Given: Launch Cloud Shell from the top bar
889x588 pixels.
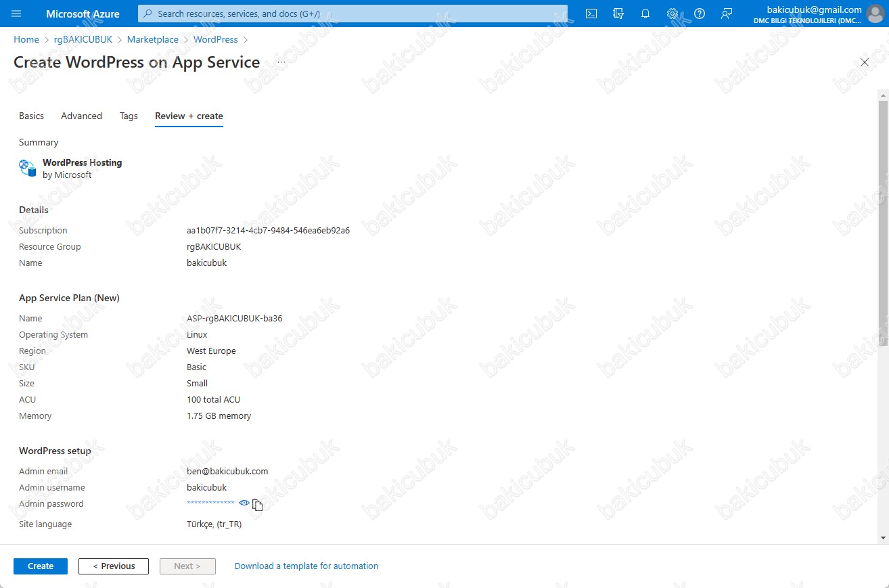Looking at the screenshot, I should click(x=591, y=14).
